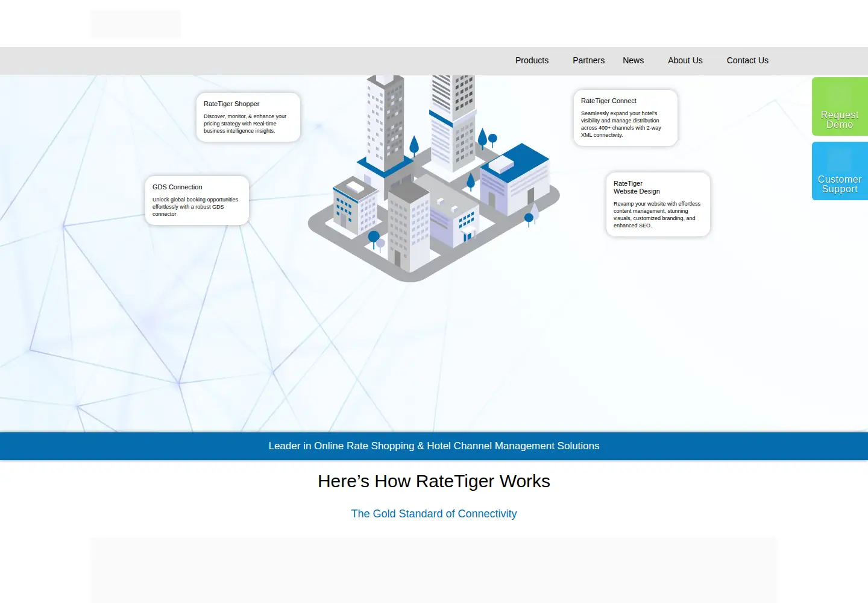The height and width of the screenshot is (603, 868).
Task: Open the RateTiger Connect card
Action: [x=626, y=118]
